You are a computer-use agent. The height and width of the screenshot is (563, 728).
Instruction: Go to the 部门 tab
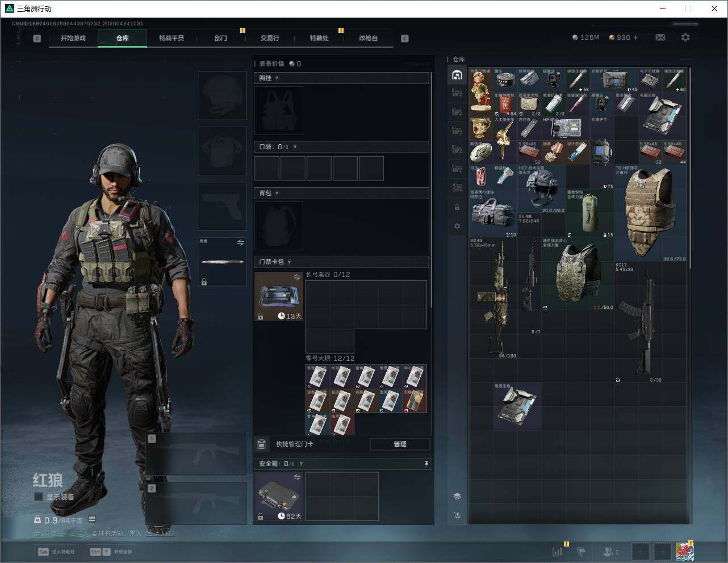pyautogui.click(x=221, y=38)
